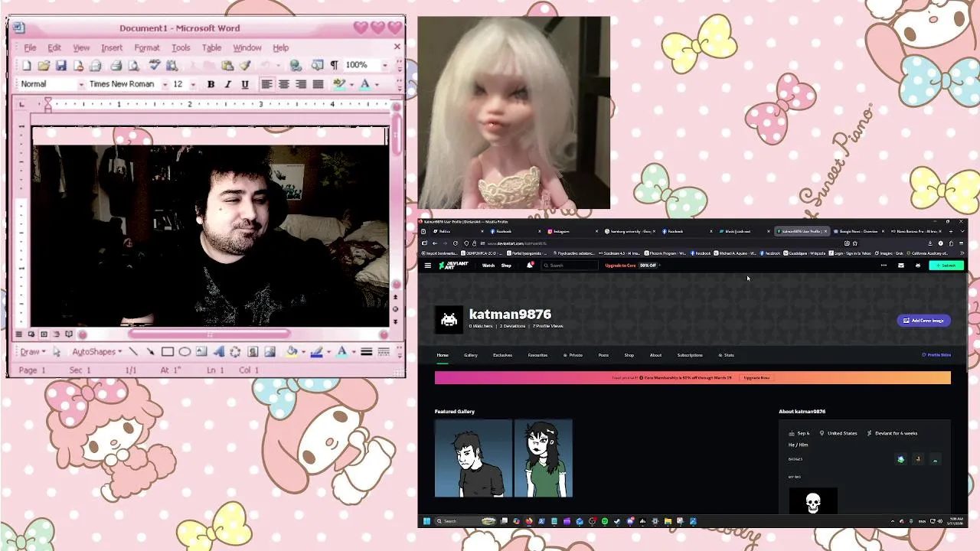Set Align Left in Word toolbar
The height and width of the screenshot is (551, 980).
point(266,84)
